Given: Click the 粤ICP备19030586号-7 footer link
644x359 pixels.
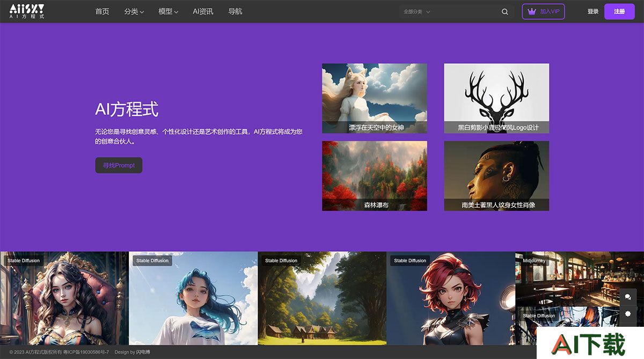Looking at the screenshot, I should tap(86, 352).
